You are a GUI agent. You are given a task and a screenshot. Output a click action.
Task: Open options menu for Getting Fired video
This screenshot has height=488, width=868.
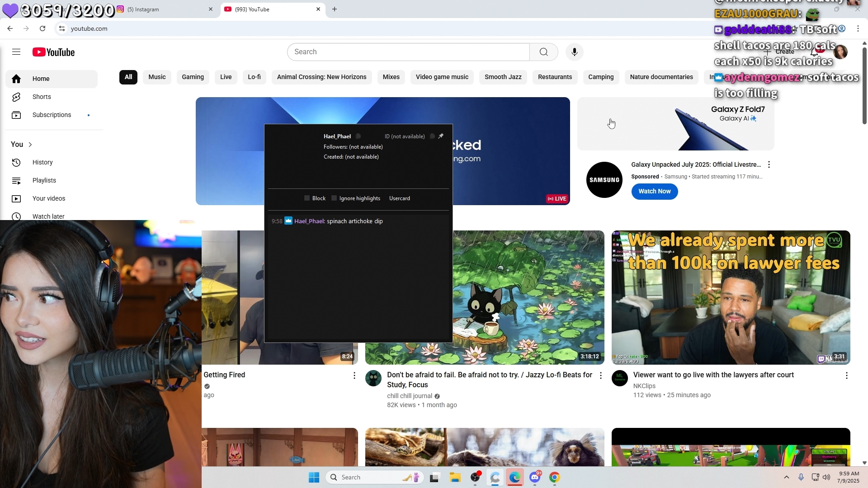pyautogui.click(x=354, y=375)
